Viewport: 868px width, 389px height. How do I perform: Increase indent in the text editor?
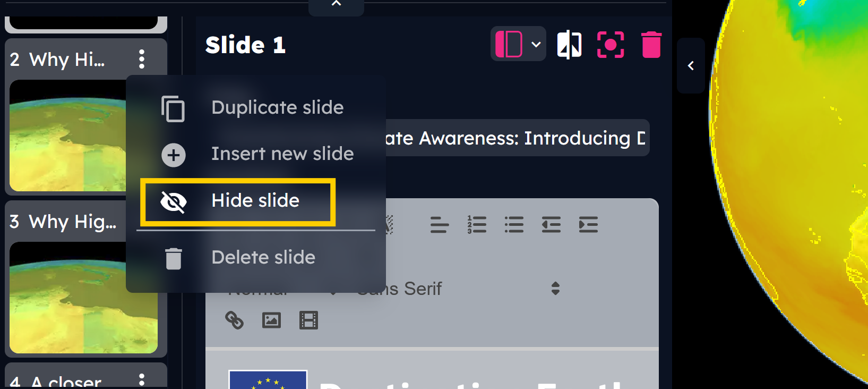coord(588,225)
